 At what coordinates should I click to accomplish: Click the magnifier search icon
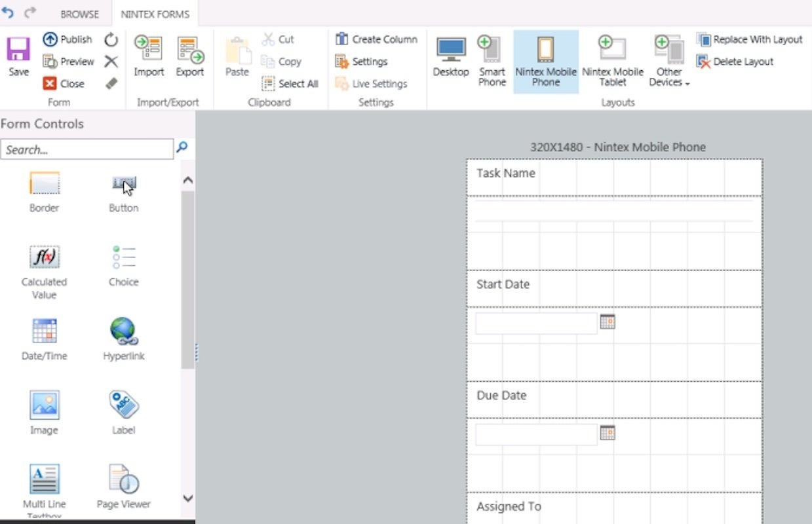[x=182, y=147]
